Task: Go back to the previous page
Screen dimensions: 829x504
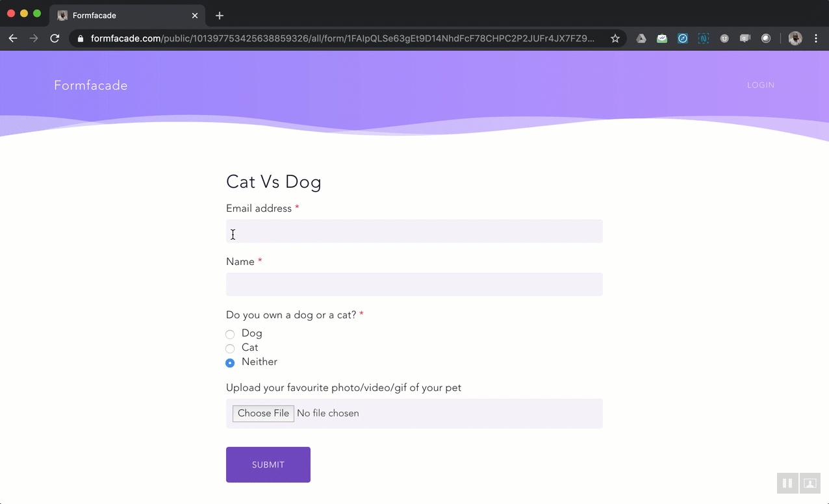Action: [x=13, y=38]
